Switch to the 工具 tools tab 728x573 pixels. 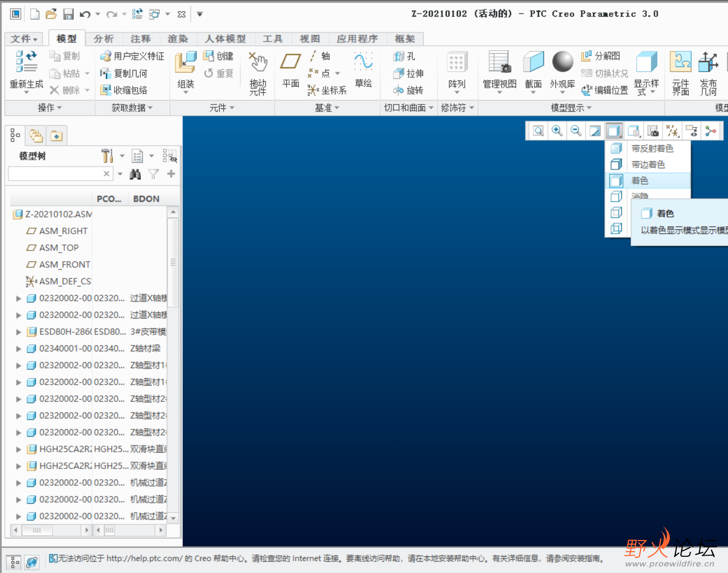[273, 39]
